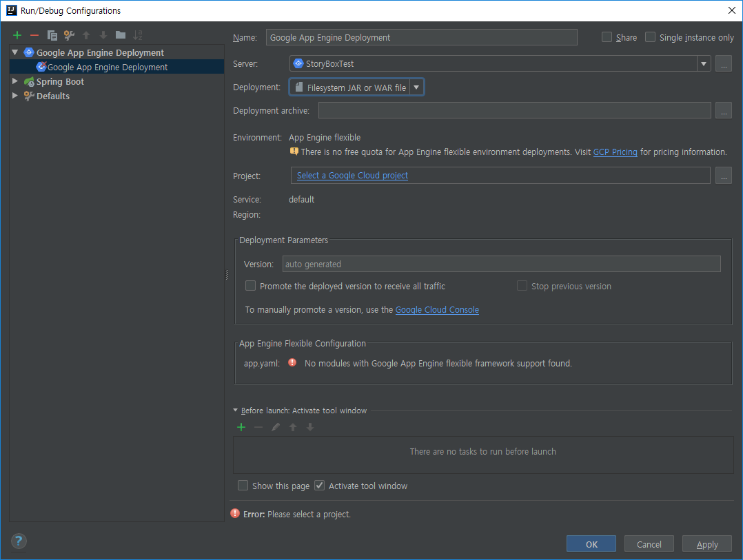Enable Single instance only
Viewport: 743px width, 560px height.
tap(650, 37)
